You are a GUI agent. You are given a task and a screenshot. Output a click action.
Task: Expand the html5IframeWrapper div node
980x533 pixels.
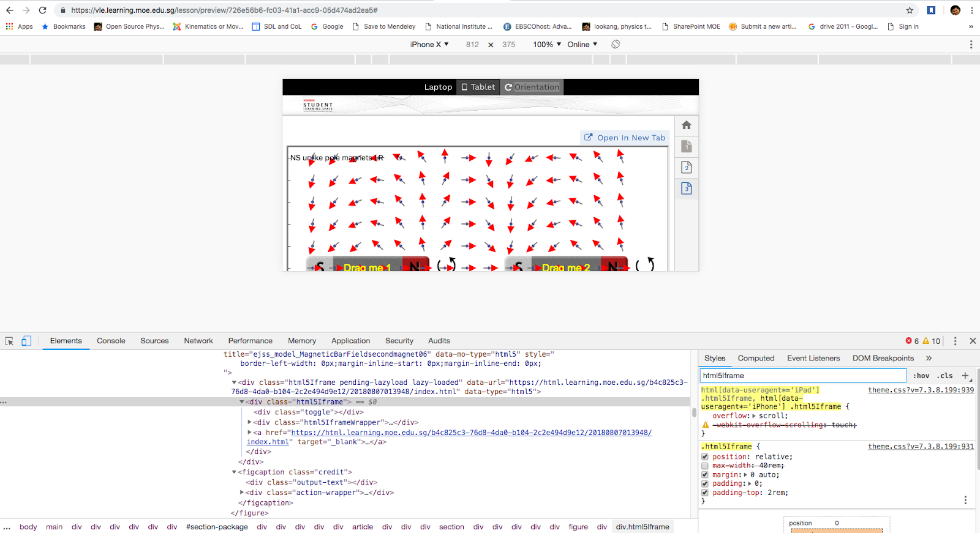[x=249, y=422]
